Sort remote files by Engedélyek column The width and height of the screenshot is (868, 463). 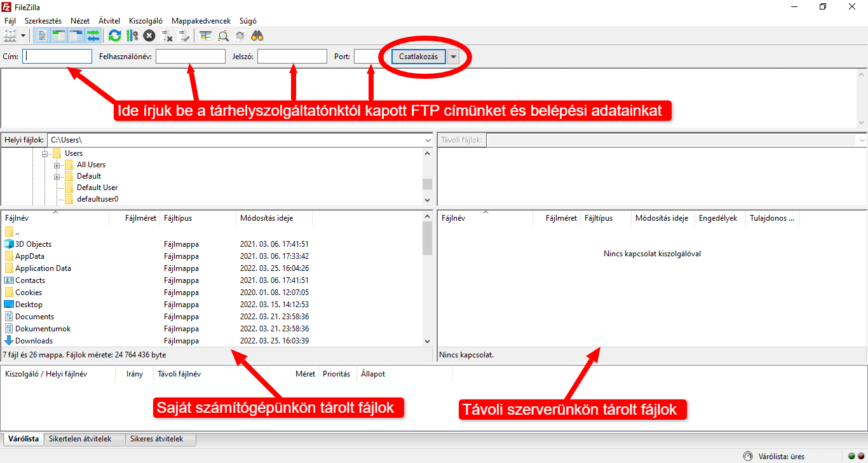[720, 218]
